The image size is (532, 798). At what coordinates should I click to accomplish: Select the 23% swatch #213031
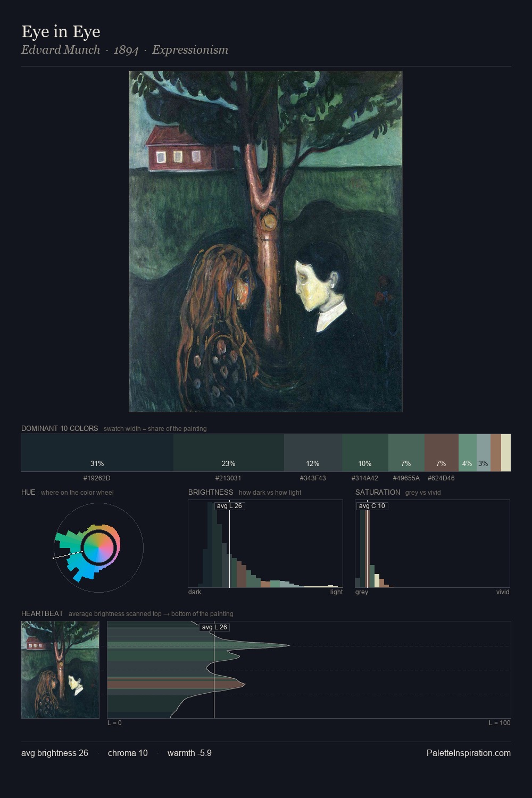[229, 453]
